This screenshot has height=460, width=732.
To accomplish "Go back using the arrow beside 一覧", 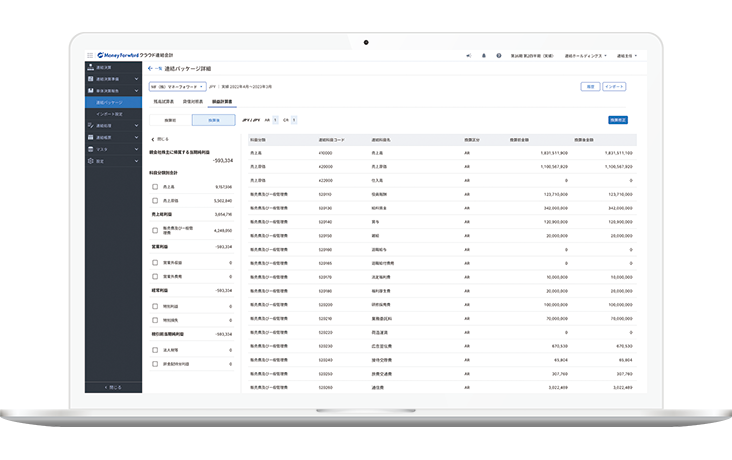I will tap(150, 68).
